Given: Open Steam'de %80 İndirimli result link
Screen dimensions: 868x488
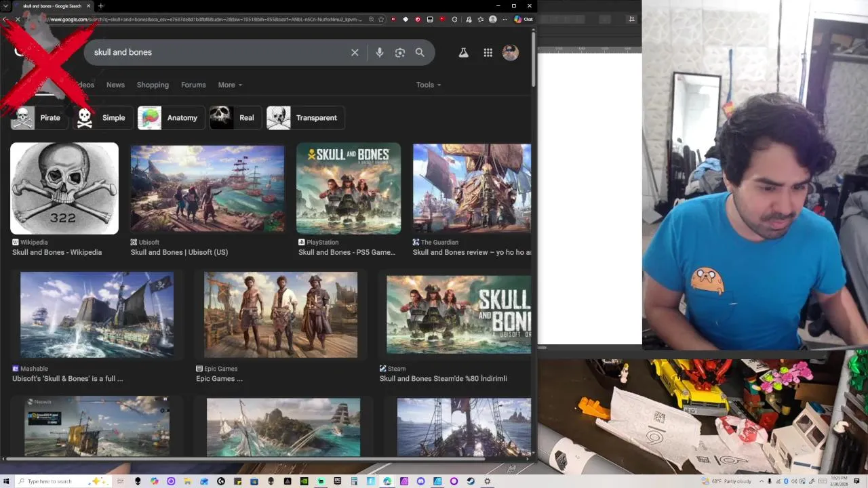Looking at the screenshot, I should tap(443, 379).
